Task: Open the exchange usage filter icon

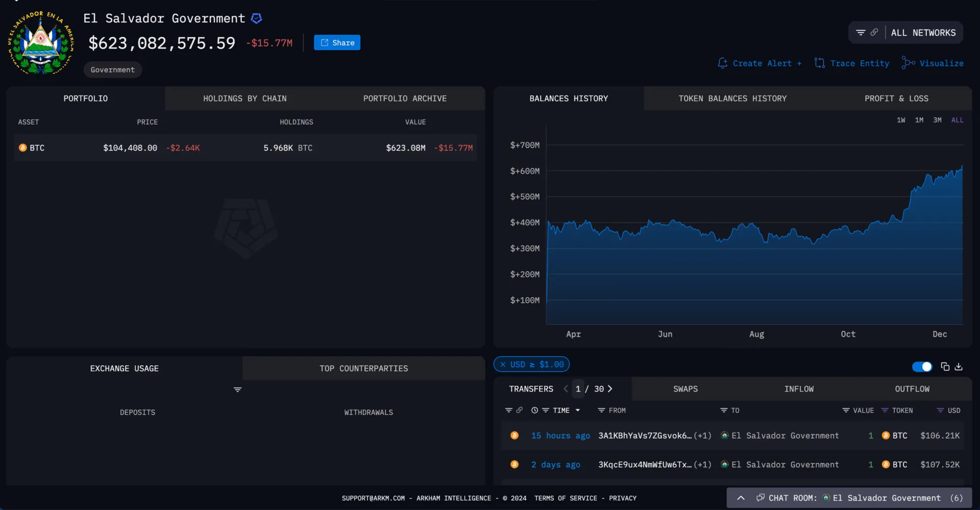Action: 237,390
